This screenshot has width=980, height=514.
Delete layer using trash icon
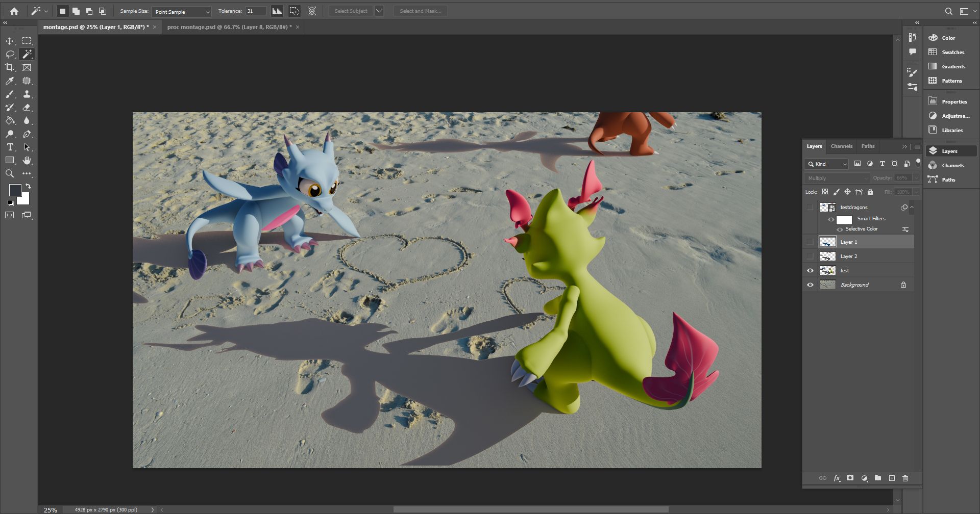coord(905,478)
